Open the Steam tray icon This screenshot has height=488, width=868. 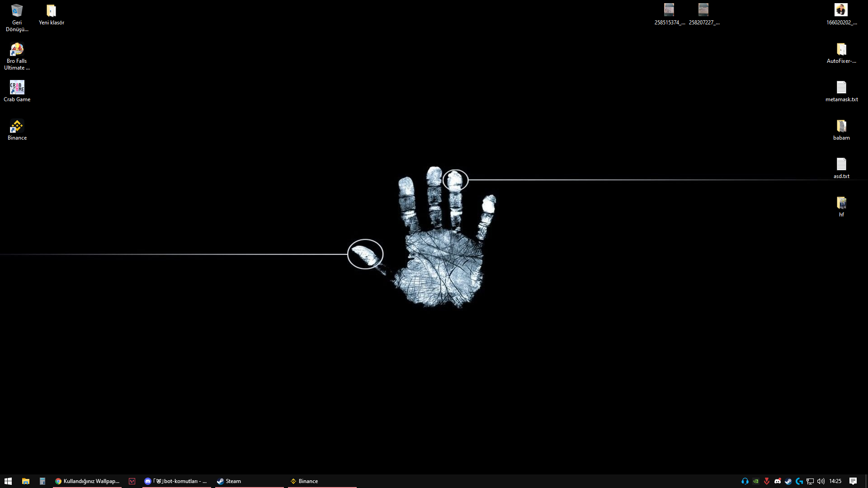click(x=788, y=481)
